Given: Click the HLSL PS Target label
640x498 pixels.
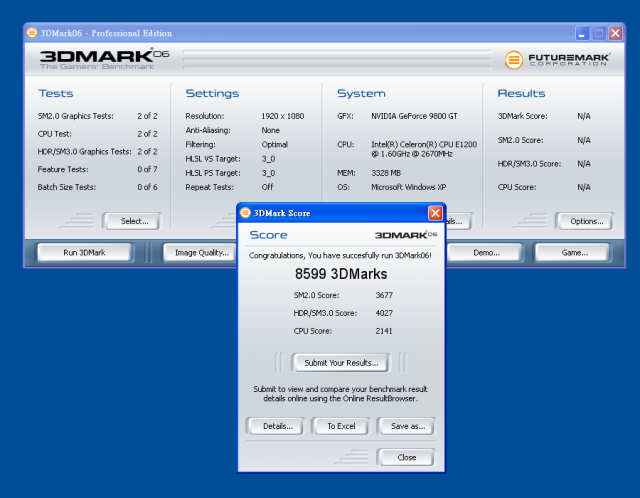Looking at the screenshot, I should point(213,173).
